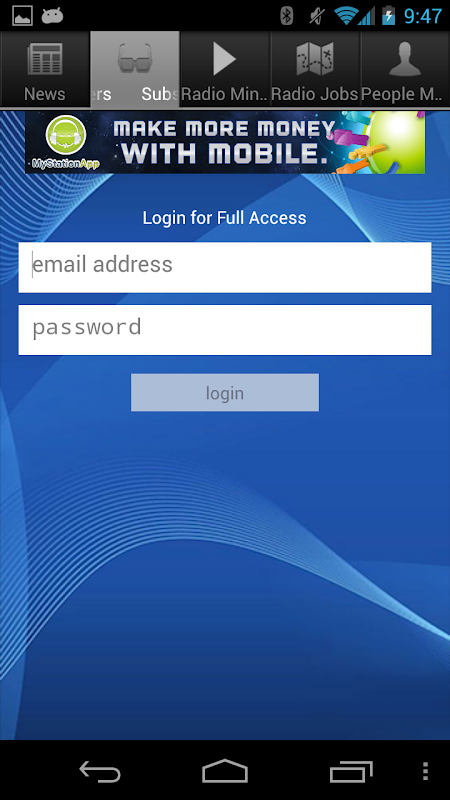Open the News tab newspaper icon
450x800 pixels.
(45, 59)
